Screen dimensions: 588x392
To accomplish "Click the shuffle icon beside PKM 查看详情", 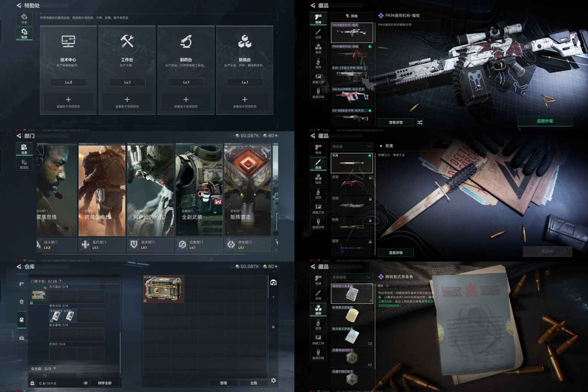I will pyautogui.click(x=420, y=122).
